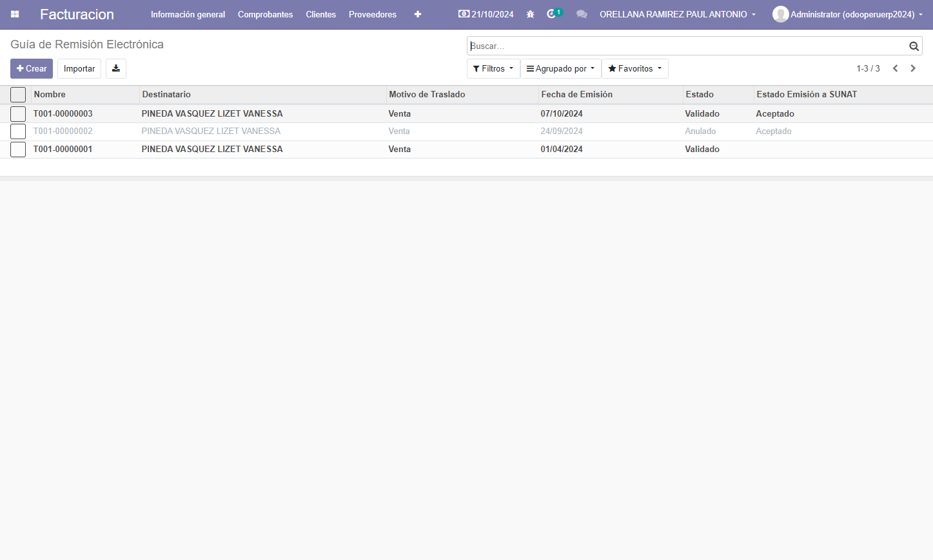
Task: Click the Crear button
Action: [32, 68]
